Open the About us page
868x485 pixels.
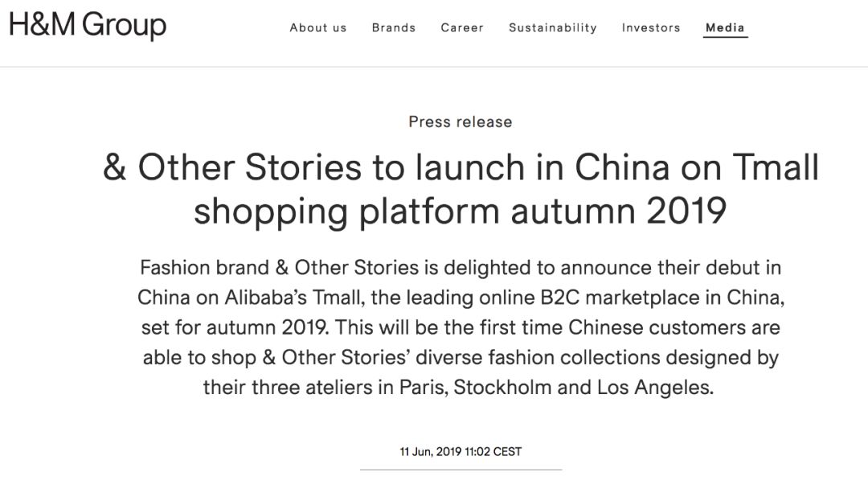click(x=317, y=28)
